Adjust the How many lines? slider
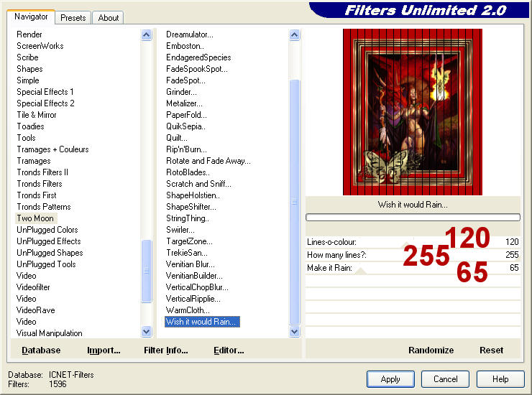The image size is (532, 395). point(413,255)
